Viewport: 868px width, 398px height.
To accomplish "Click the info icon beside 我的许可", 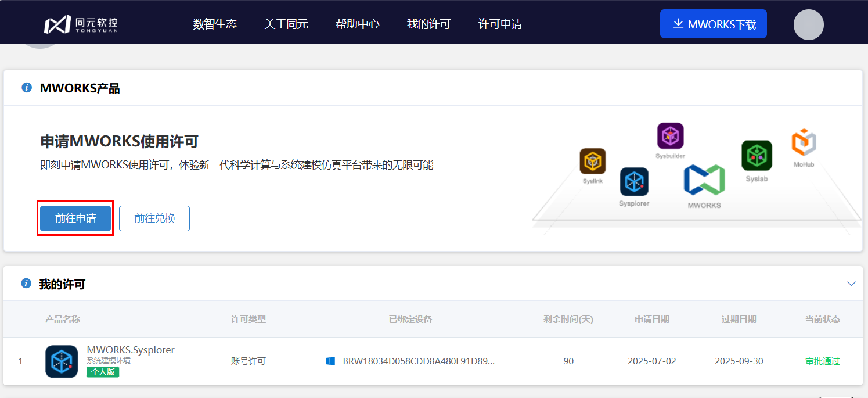I will (26, 284).
